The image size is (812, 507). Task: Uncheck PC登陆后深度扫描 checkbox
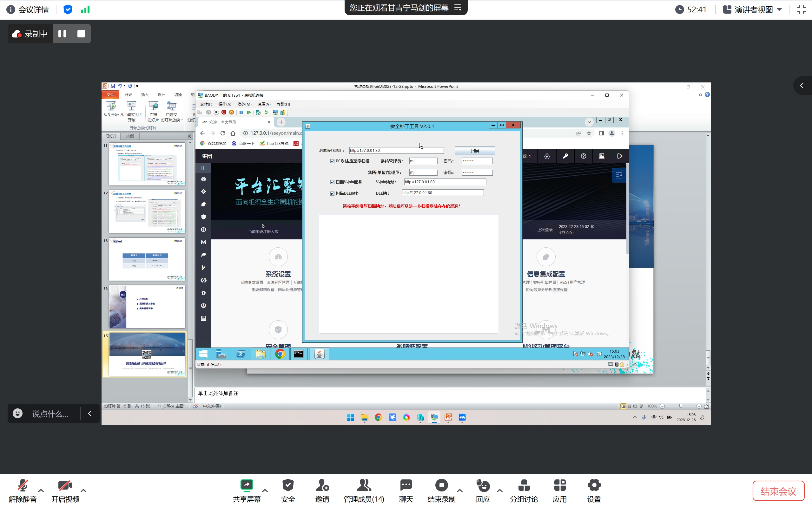coord(332,161)
